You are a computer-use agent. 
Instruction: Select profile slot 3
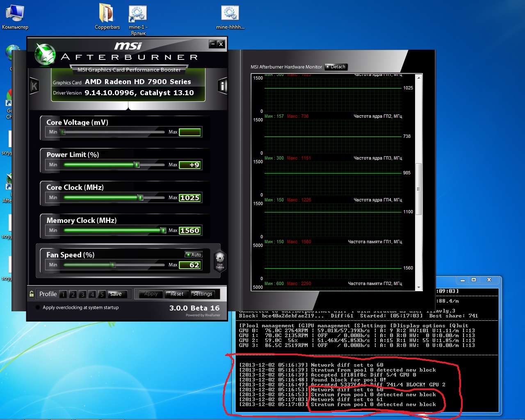[x=82, y=294]
